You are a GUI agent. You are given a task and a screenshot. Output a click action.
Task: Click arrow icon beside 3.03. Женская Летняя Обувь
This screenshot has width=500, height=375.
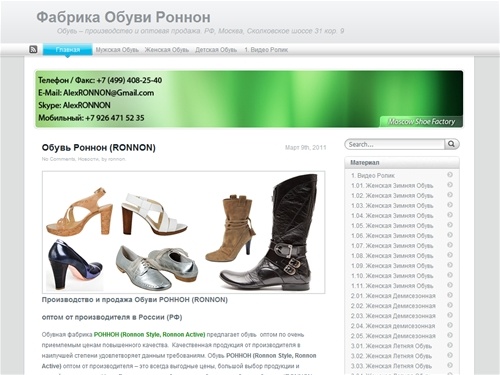click(450, 365)
